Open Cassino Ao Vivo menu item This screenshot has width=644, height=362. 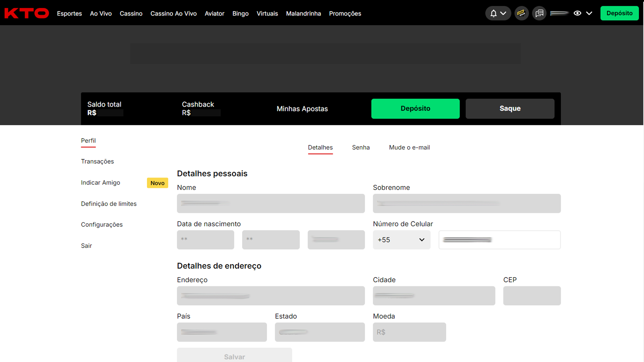pyautogui.click(x=173, y=13)
